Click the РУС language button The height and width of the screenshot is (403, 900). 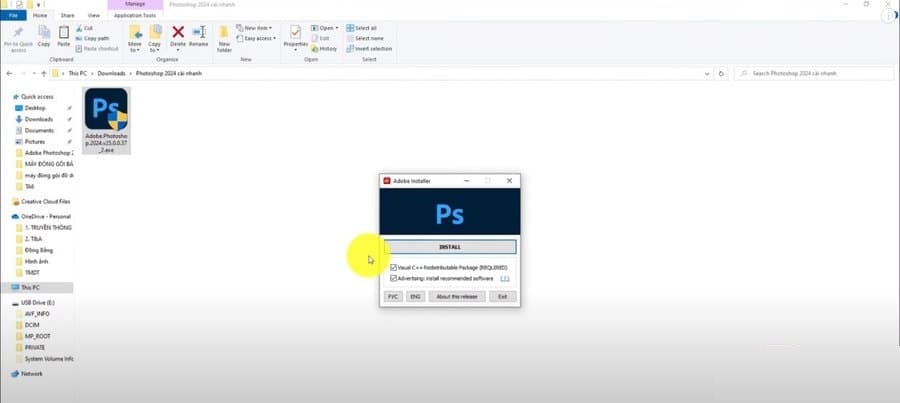393,297
